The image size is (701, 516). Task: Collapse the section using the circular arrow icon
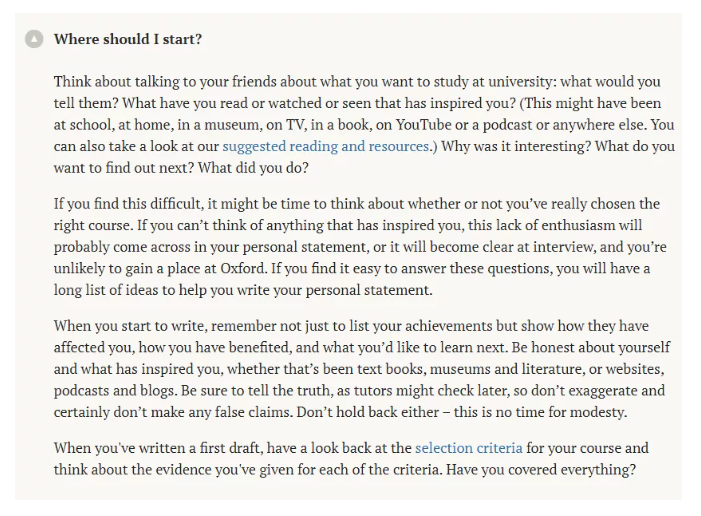click(x=35, y=39)
